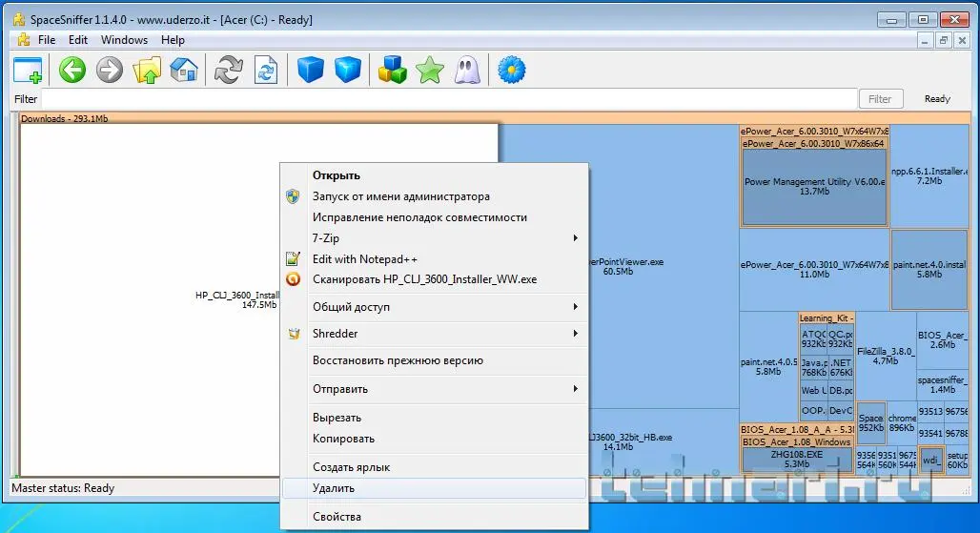Click the New view toolbar icon
This screenshot has width=980, height=533.
[28, 70]
